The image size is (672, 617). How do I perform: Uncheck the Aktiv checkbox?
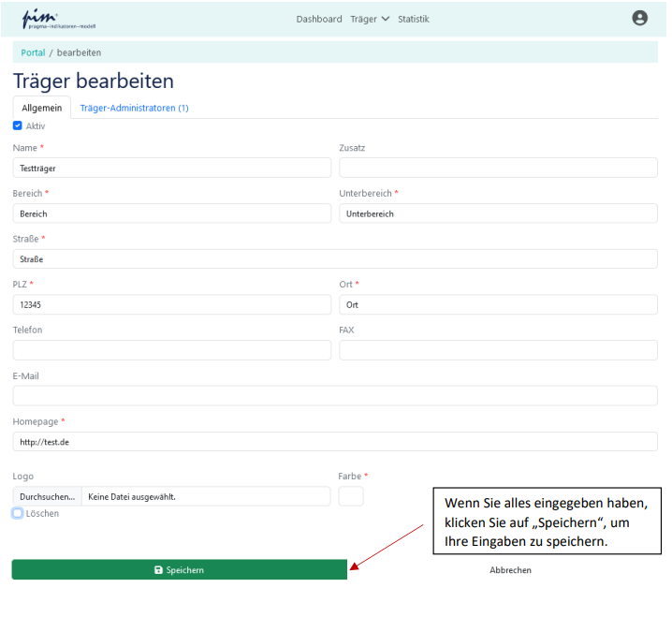click(x=18, y=125)
